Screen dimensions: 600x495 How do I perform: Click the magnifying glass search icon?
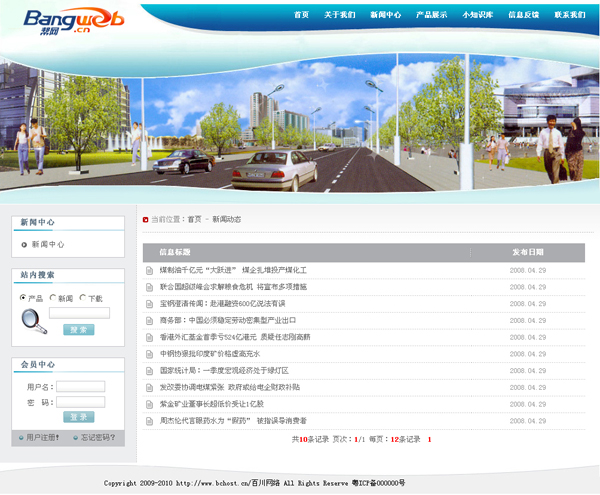point(33,320)
